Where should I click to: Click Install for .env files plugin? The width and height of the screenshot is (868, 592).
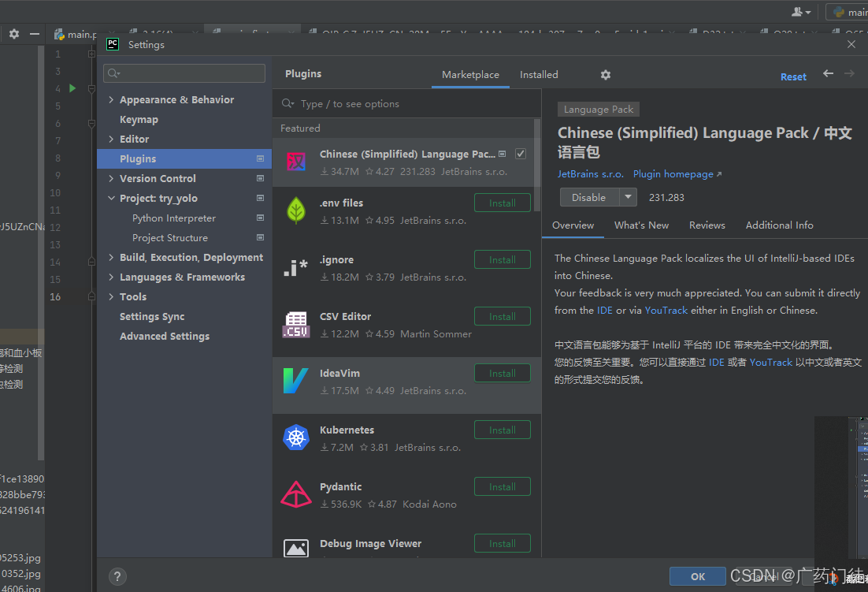click(502, 203)
